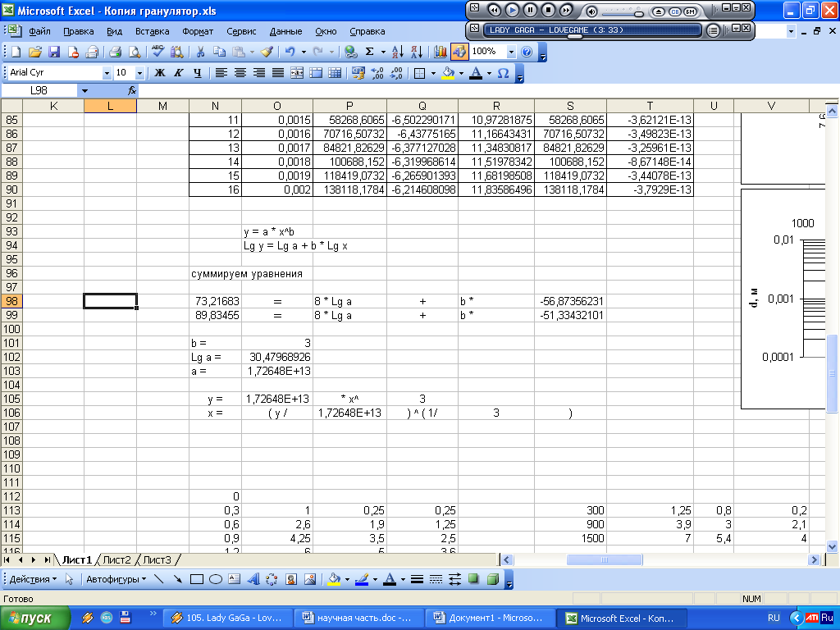Apply the Format Painter brush
Image resolution: width=840 pixels, height=630 pixels.
pos(267,52)
